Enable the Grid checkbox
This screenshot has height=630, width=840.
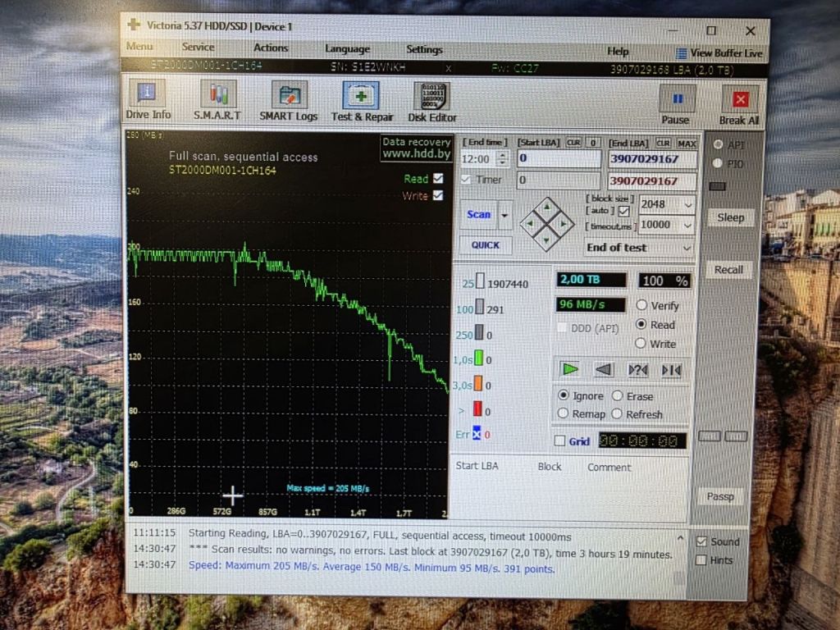(x=559, y=441)
